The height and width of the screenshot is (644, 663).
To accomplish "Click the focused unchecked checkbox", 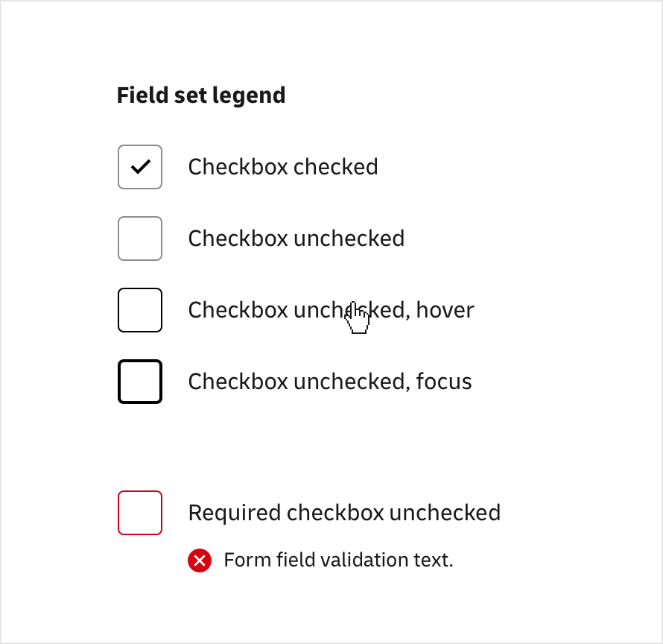I will click(140, 381).
